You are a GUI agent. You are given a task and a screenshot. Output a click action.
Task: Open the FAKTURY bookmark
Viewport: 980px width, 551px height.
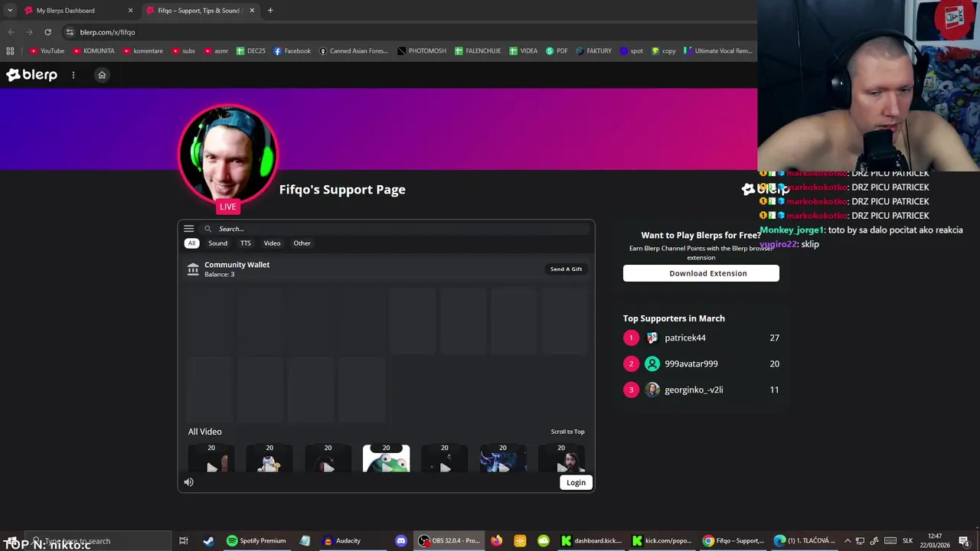tap(594, 51)
